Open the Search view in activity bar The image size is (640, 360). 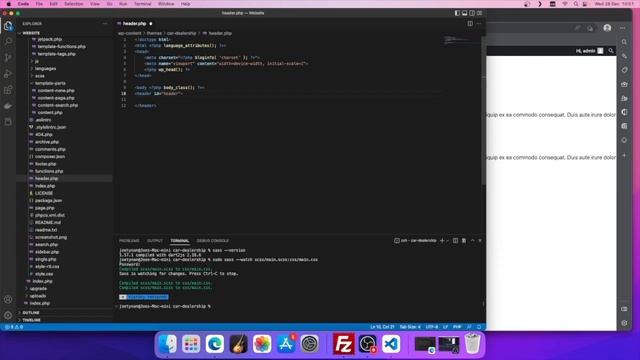pyautogui.click(x=8, y=41)
